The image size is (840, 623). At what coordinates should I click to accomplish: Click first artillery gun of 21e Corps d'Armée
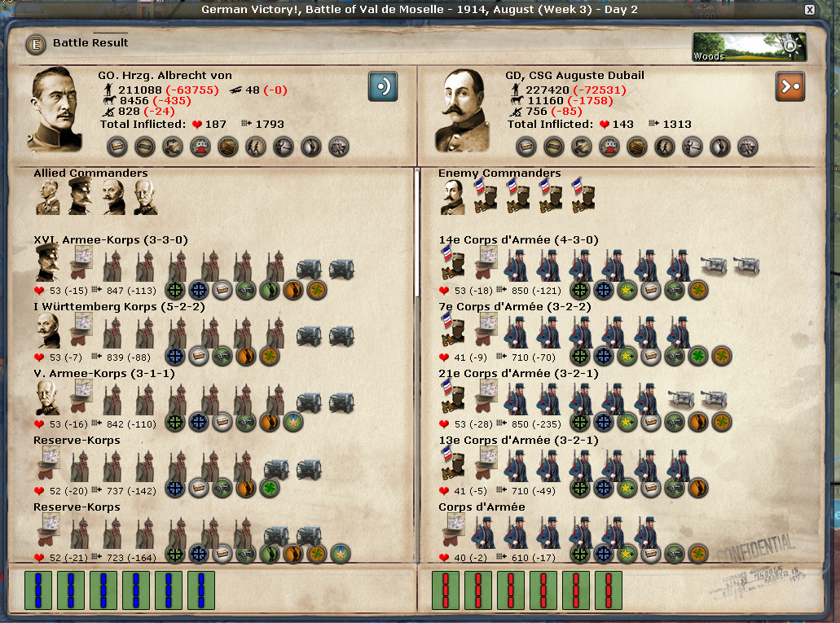681,399
